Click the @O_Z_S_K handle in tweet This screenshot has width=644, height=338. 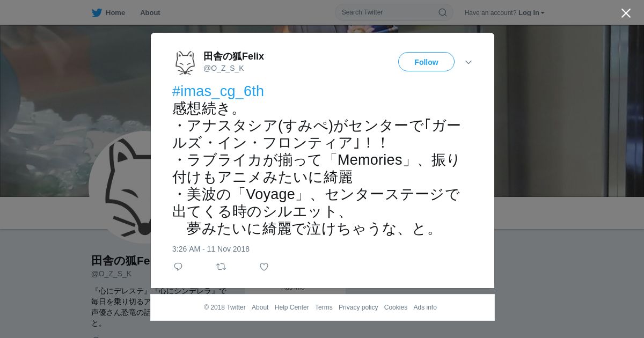tap(223, 68)
